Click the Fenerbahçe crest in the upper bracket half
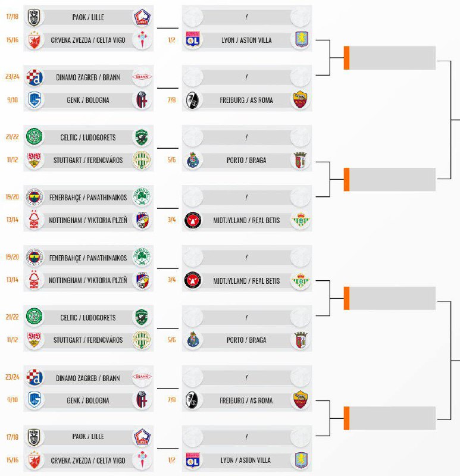460x476 pixels. [x=35, y=198]
